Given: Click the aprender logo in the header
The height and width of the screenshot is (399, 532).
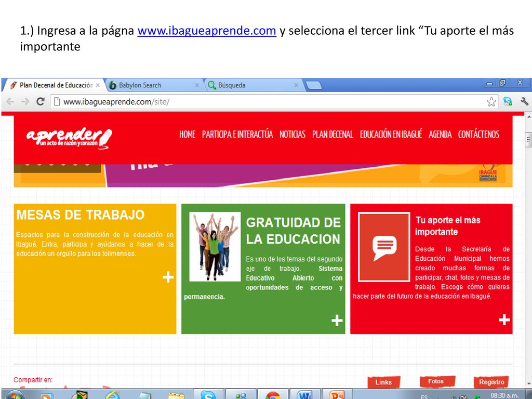Looking at the screenshot, I should (69, 138).
